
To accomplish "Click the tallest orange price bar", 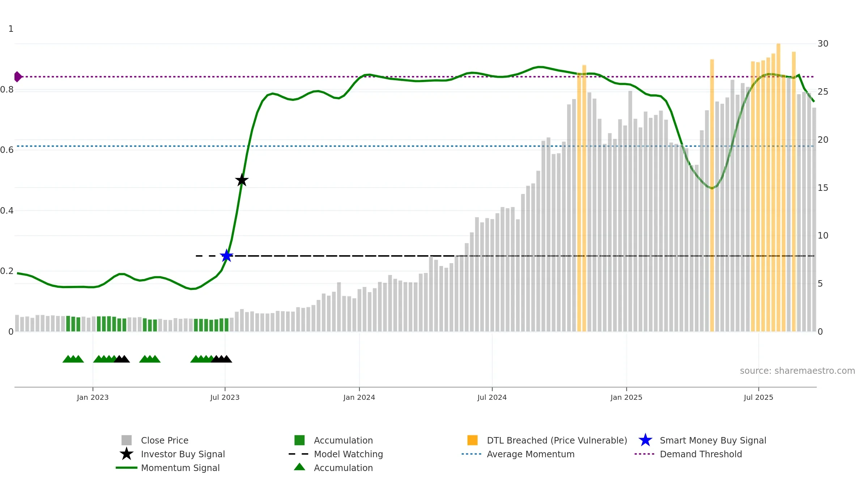I will point(778,187).
